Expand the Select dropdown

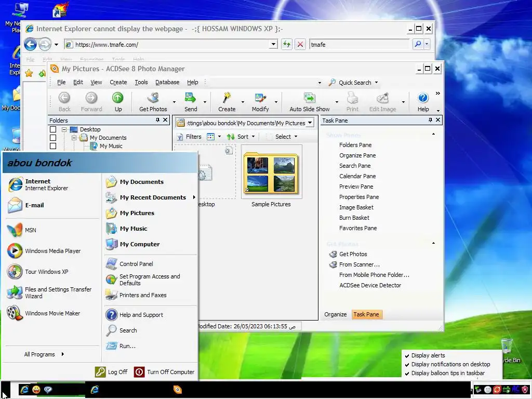pyautogui.click(x=296, y=137)
